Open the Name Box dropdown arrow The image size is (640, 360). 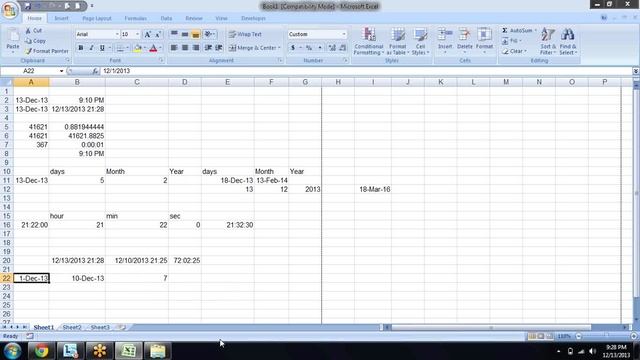click(x=61, y=71)
